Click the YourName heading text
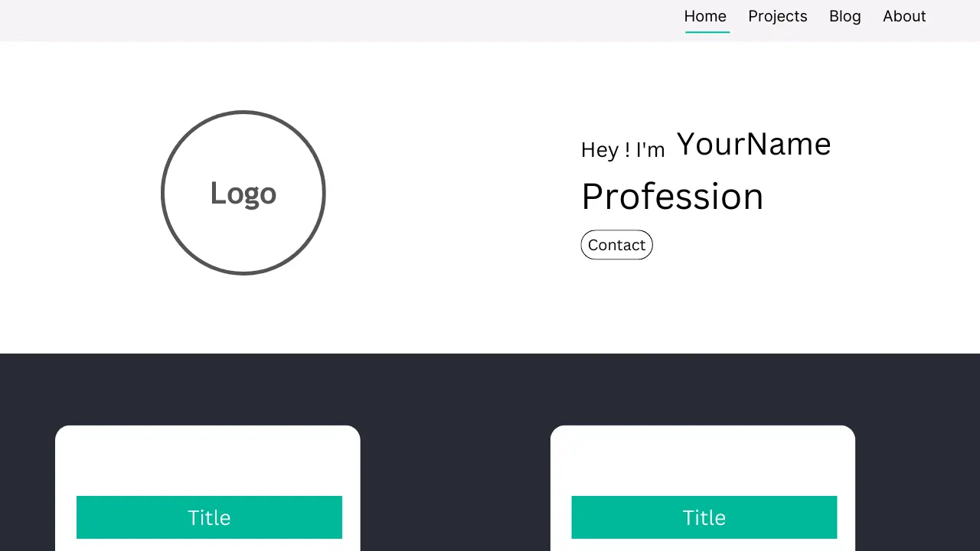The width and height of the screenshot is (980, 551). pyautogui.click(x=753, y=144)
